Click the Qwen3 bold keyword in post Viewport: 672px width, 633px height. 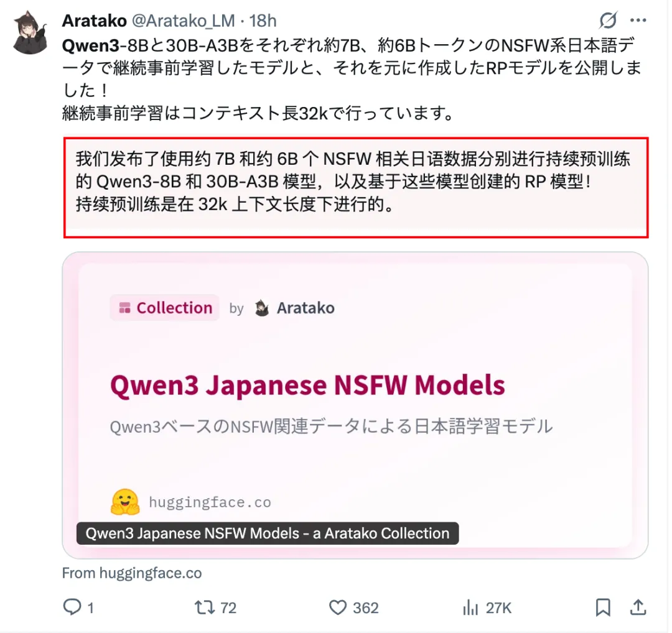click(x=91, y=45)
